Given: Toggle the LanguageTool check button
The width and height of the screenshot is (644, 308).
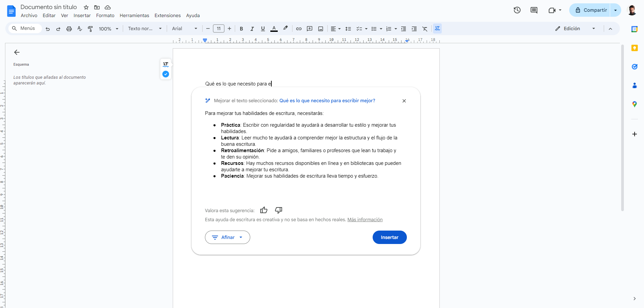Looking at the screenshot, I should click(165, 74).
